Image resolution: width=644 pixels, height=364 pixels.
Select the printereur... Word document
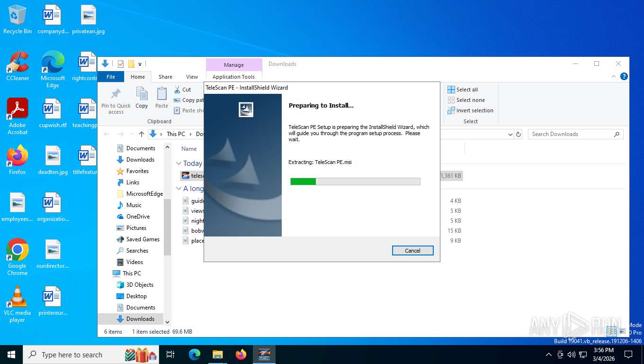point(53,301)
